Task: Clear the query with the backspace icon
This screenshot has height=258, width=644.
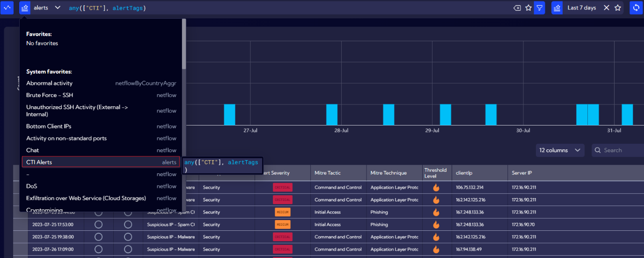Action: point(517,8)
